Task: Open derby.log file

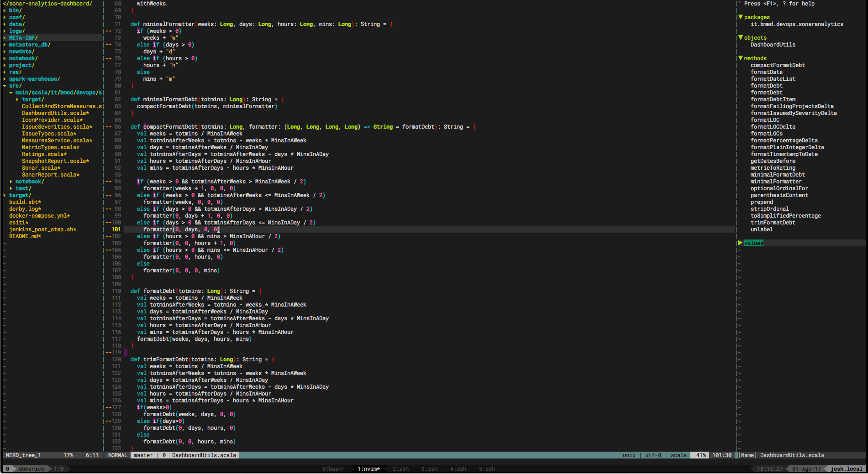Action: coord(25,209)
